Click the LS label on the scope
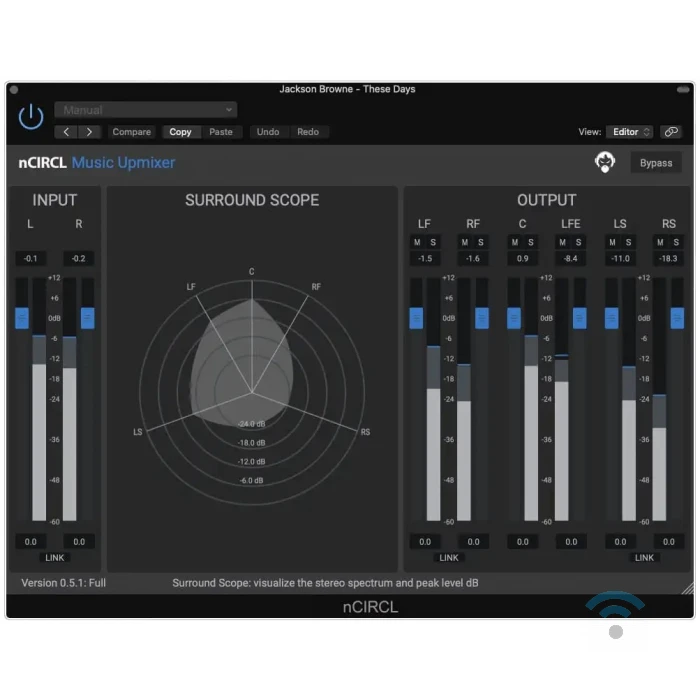This screenshot has height=700, width=700. point(138,432)
